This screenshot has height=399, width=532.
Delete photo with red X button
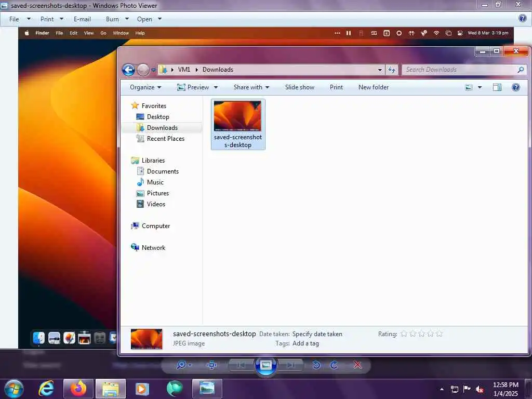coord(357,365)
